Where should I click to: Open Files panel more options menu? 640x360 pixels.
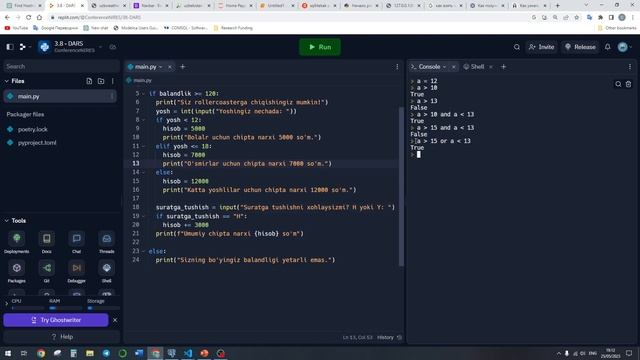(x=113, y=81)
